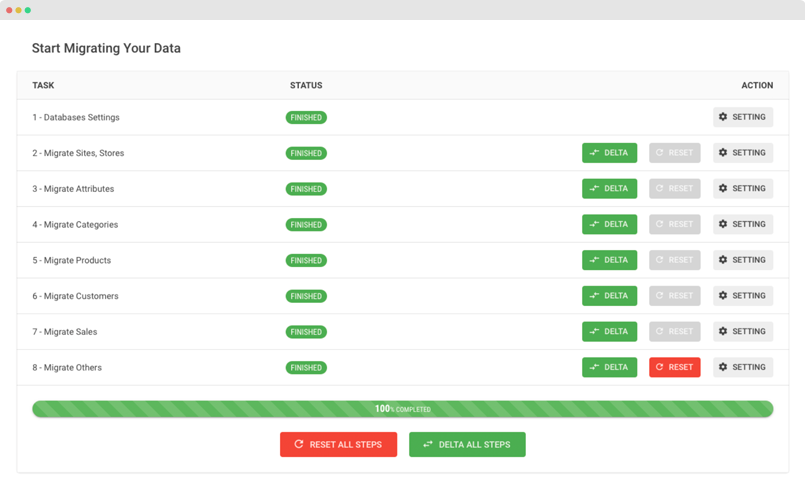Click grayed Reset button in Migrate Products row
Screen dimensions: 805x490
tap(675, 260)
